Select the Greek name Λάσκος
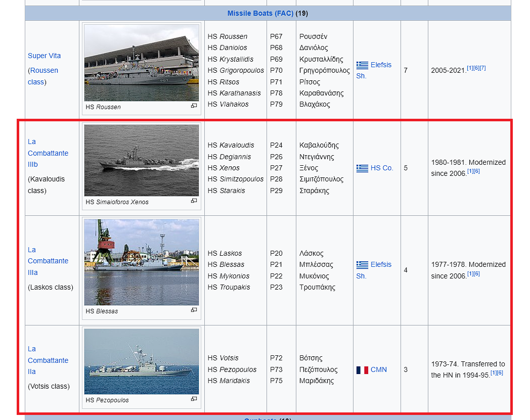The width and height of the screenshot is (530, 420). coord(312,253)
